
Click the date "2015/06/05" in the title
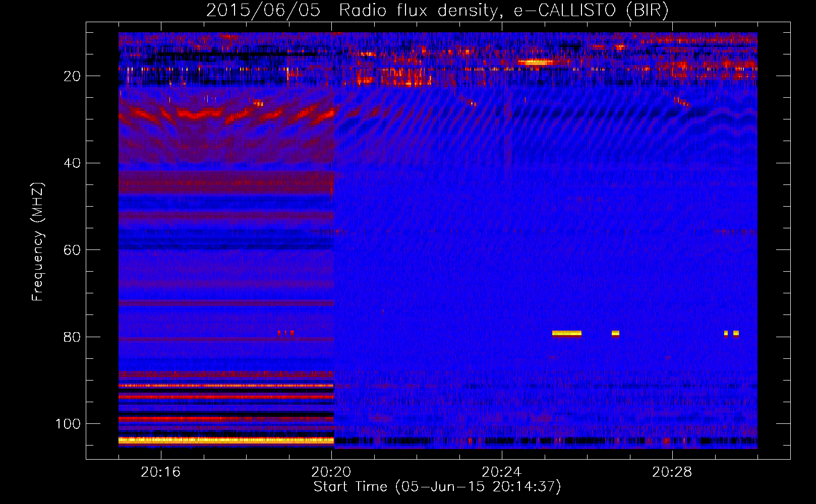[263, 11]
